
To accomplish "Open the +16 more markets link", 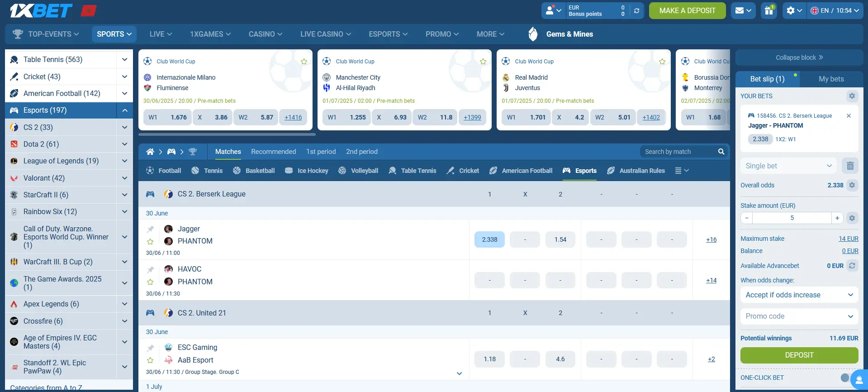I will (711, 240).
